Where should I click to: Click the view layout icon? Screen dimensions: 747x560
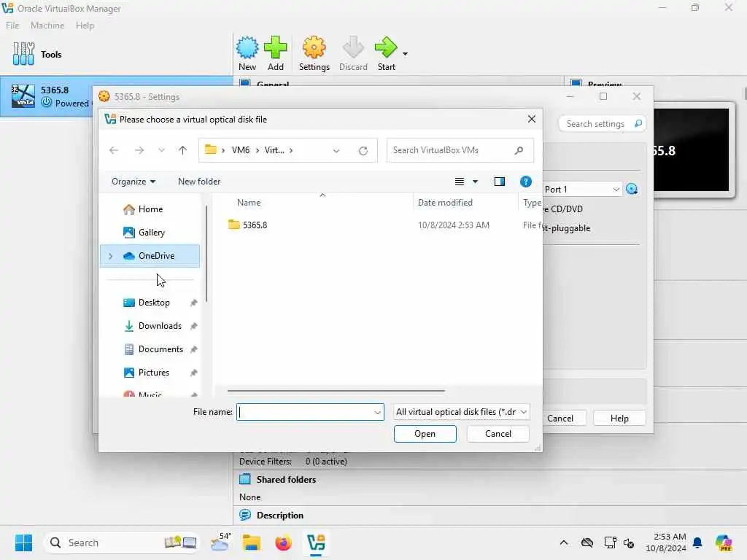(460, 182)
